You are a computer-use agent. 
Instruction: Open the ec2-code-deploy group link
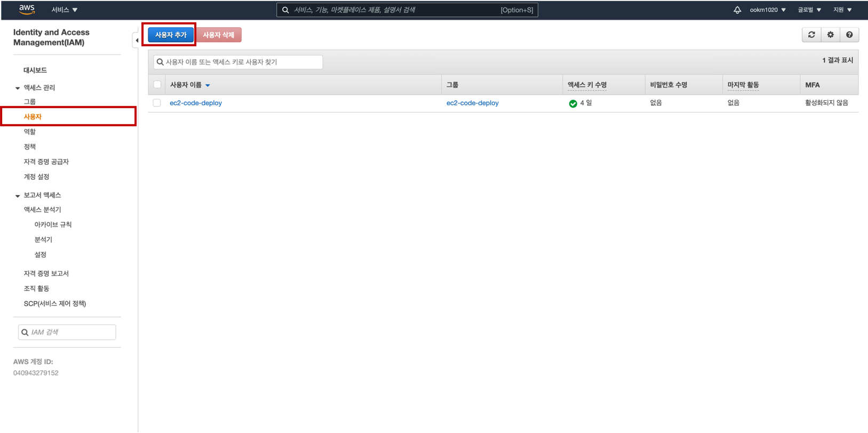(x=473, y=103)
